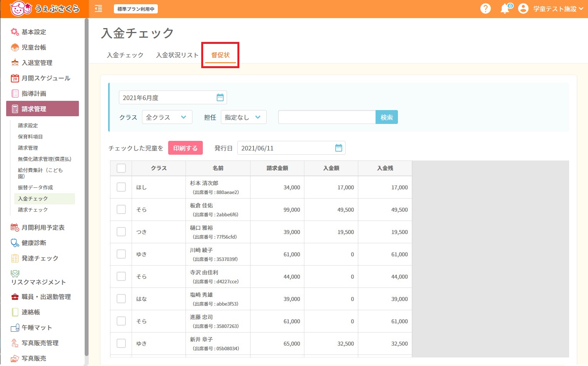Click the 写真販売 photo icon
Viewport: 588px width, 366px height.
pos(15,358)
